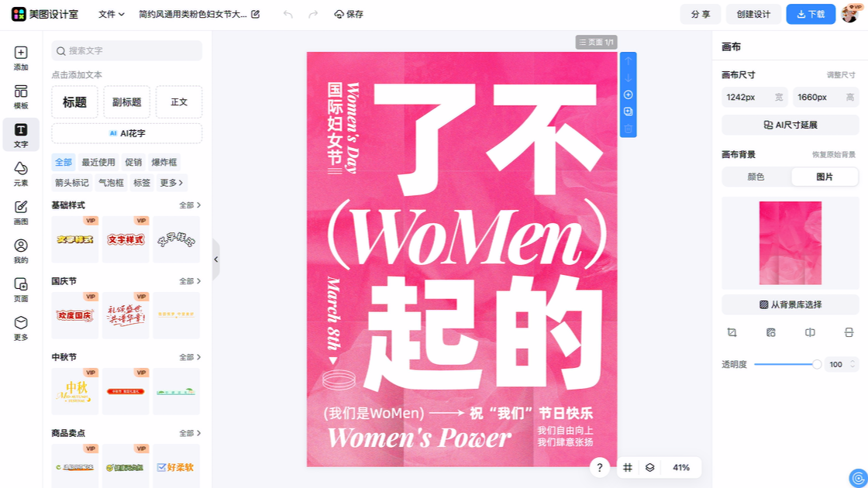The image size is (868, 488).
Task: Flip background horizontally icon
Action: point(810,332)
